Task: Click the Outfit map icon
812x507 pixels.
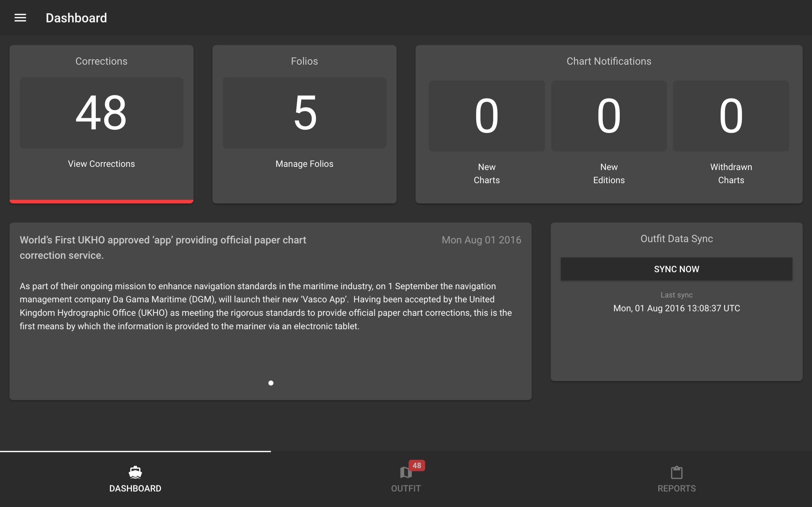Action: coord(405,473)
